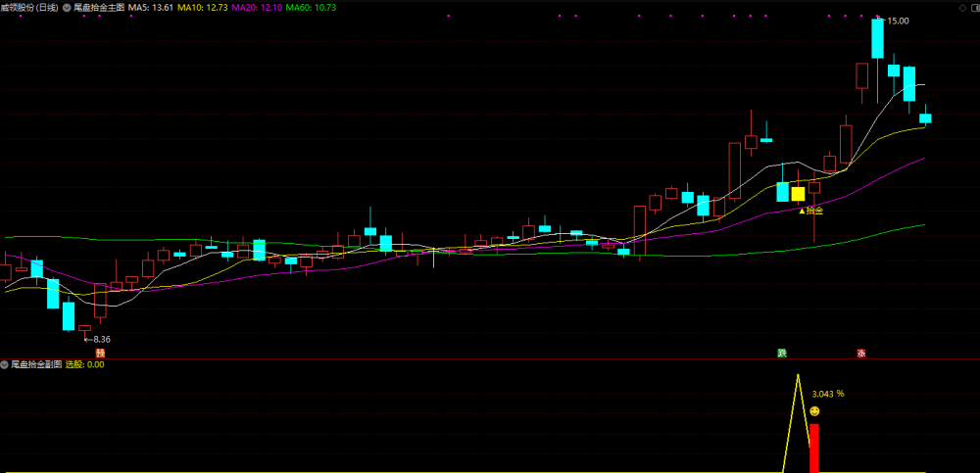Click the ▲拾金 signal marker

pyautogui.click(x=811, y=212)
